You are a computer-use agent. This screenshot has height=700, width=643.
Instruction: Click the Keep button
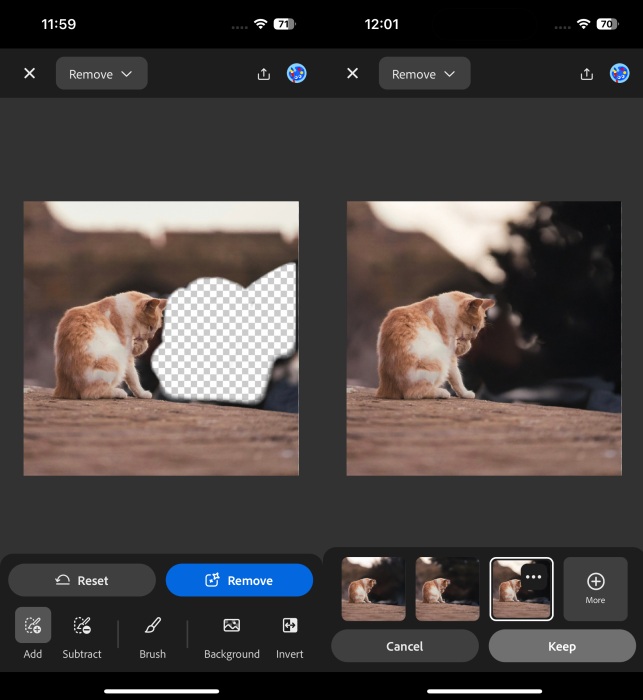562,646
